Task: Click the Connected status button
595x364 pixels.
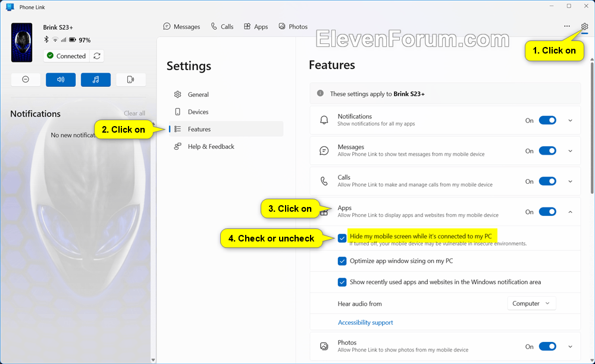Action: coord(67,56)
